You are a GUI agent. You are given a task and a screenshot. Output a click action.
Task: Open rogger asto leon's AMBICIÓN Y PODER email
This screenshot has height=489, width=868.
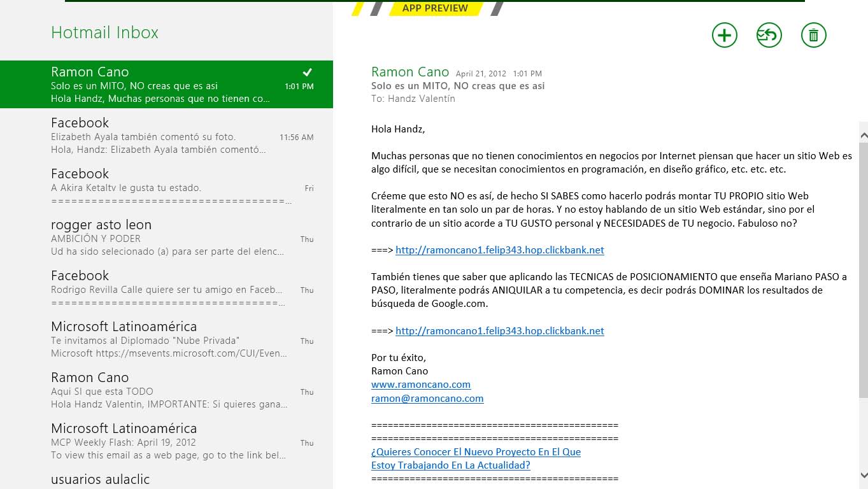click(166, 237)
